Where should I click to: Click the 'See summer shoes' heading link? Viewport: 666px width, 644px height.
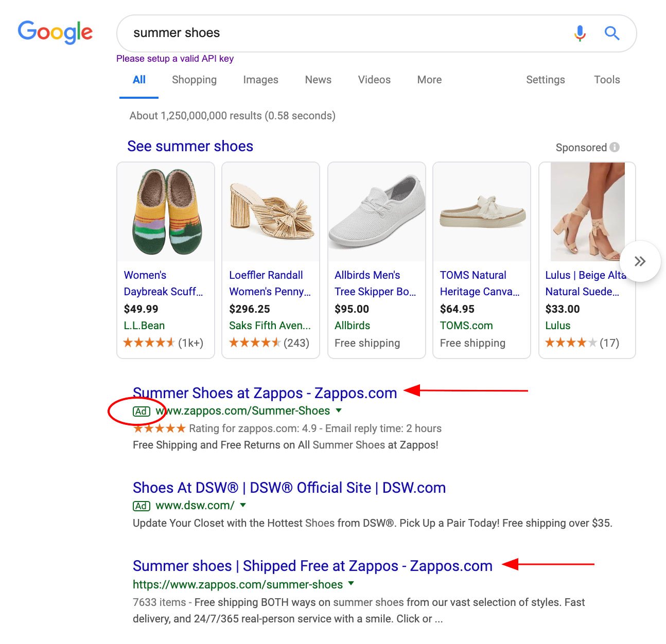190,147
